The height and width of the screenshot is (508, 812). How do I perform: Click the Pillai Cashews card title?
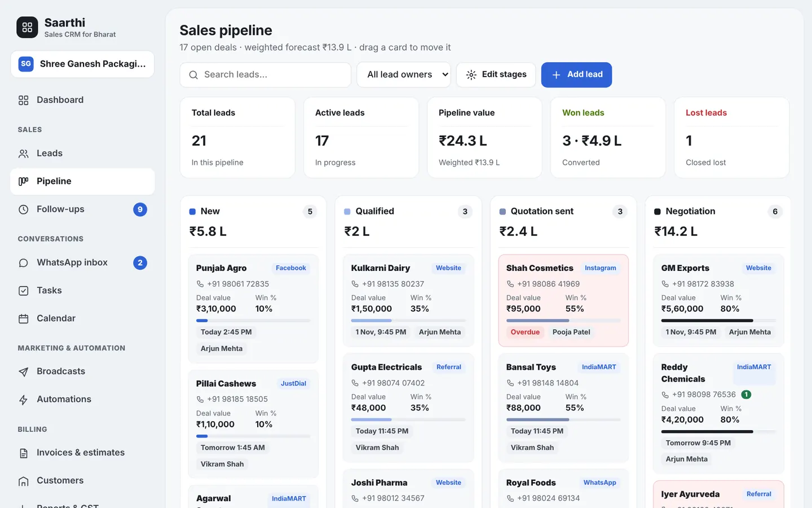(x=226, y=384)
